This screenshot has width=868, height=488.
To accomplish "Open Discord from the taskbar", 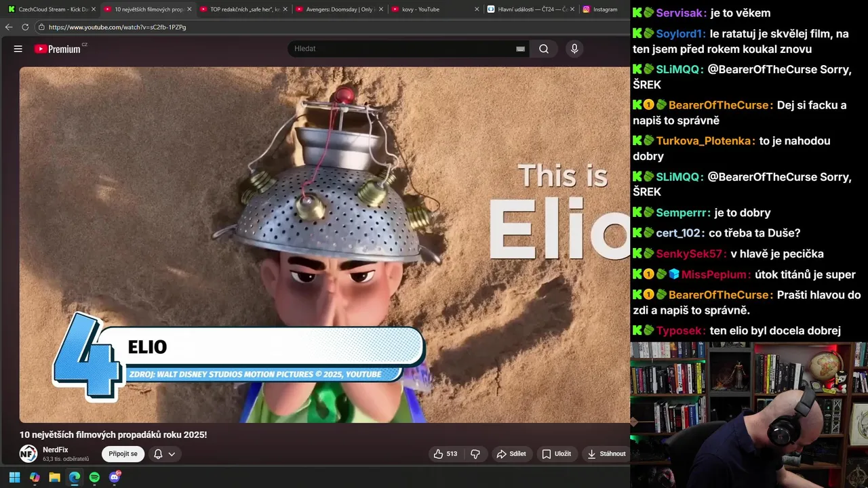I will [115, 477].
